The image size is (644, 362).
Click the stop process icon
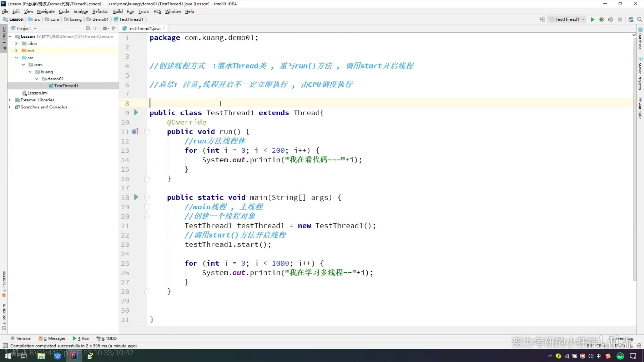[620, 19]
